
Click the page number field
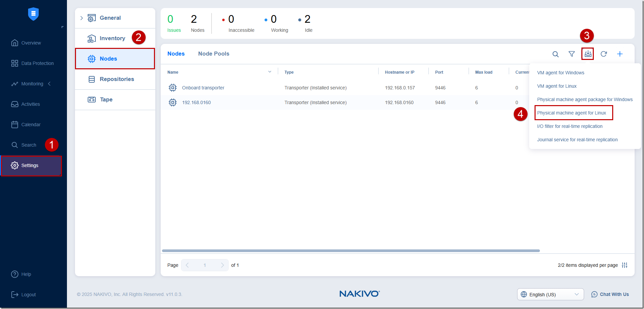pos(205,265)
